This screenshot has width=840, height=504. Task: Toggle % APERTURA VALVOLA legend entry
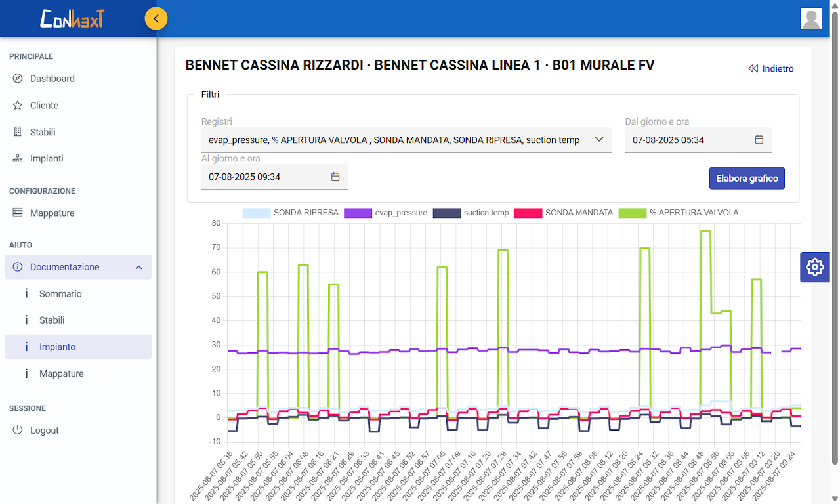pyautogui.click(x=679, y=213)
